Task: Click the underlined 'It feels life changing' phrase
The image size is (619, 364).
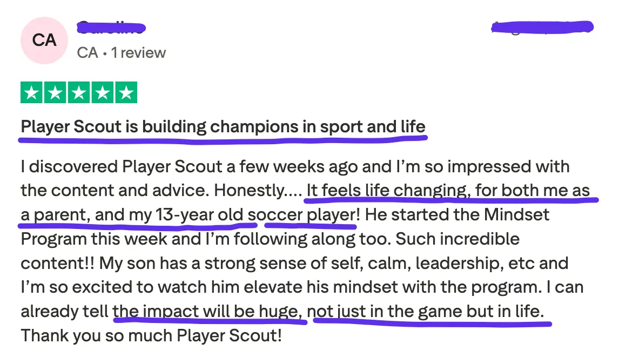Action: (x=388, y=191)
